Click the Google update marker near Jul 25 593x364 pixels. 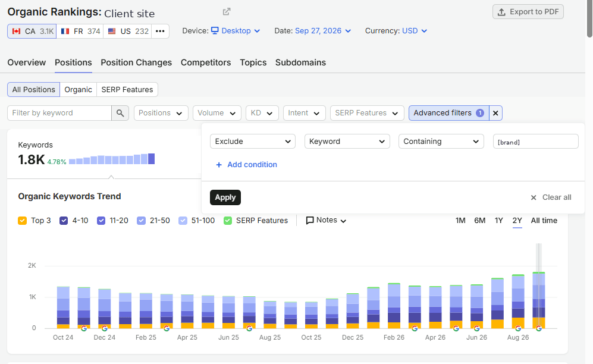point(249,328)
